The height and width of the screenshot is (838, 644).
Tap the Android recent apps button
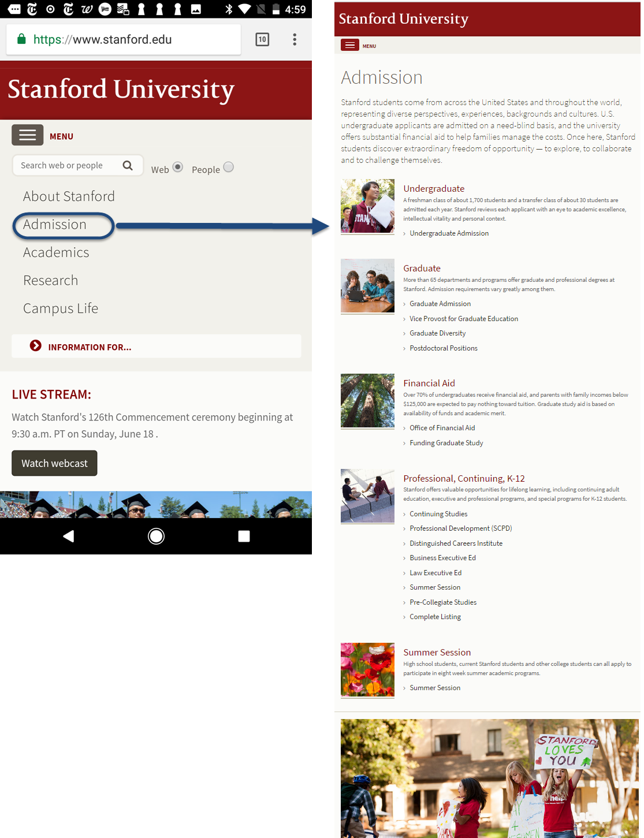point(244,536)
